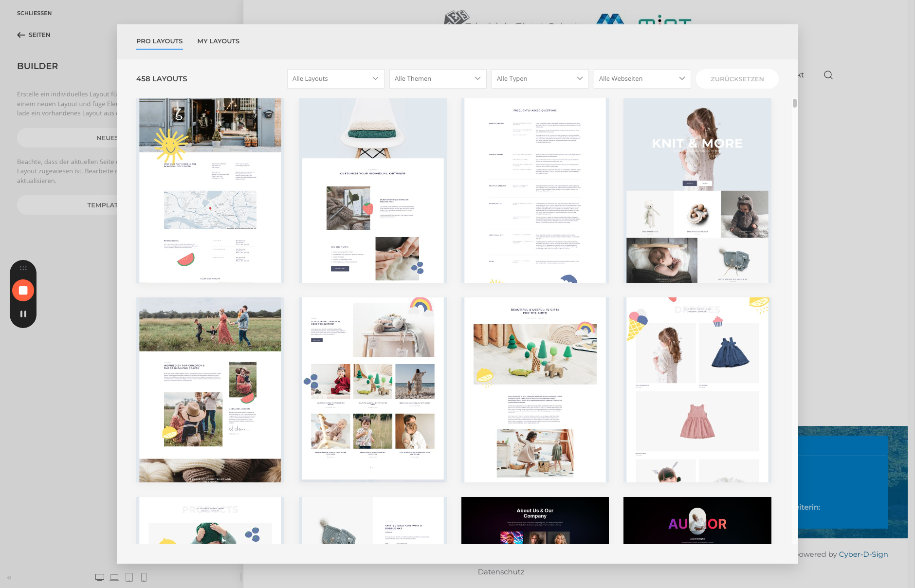Select the Alpaca Wool blog layout
This screenshot has height=588, width=915.
(373, 390)
